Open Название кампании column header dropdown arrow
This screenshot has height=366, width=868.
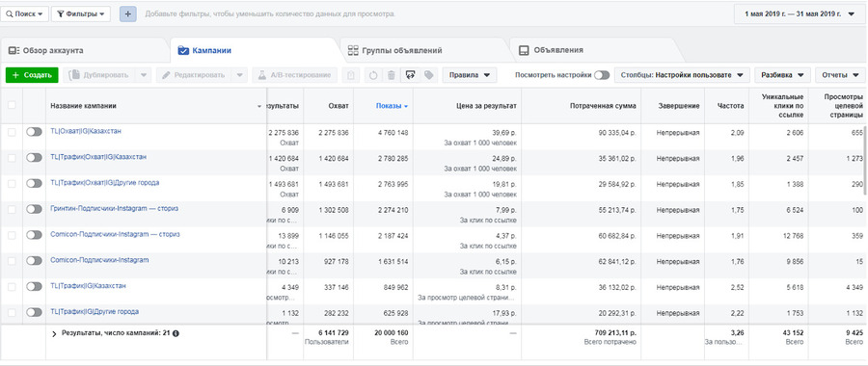pos(259,106)
